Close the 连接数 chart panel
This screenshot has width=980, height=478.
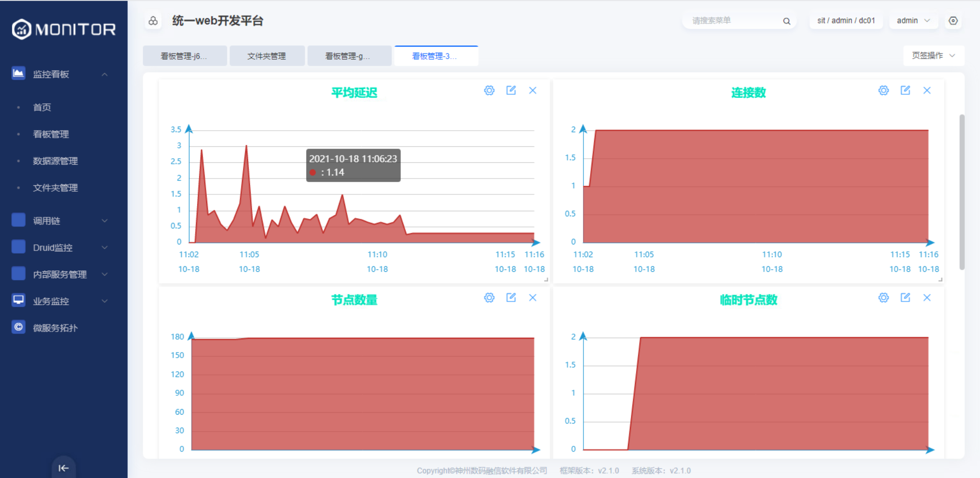pyautogui.click(x=927, y=90)
